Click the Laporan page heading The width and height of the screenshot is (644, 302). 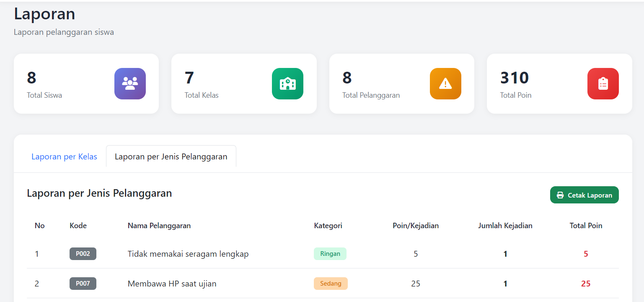click(x=44, y=14)
